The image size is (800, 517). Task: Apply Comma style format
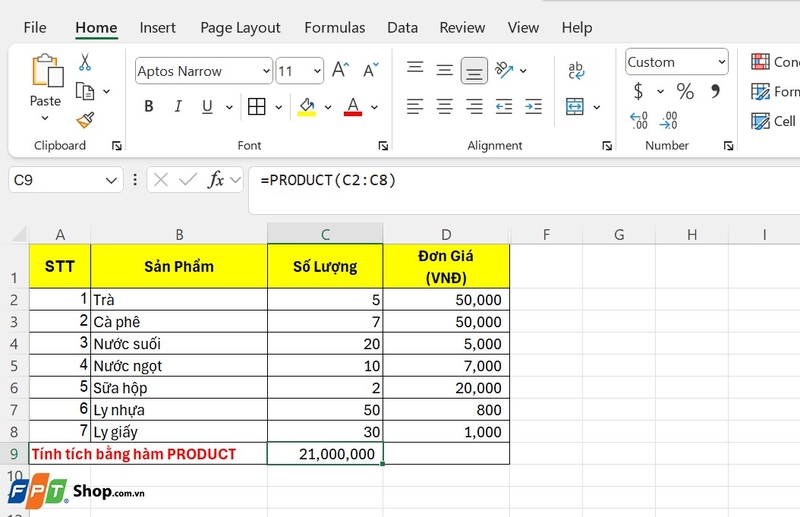[x=715, y=91]
